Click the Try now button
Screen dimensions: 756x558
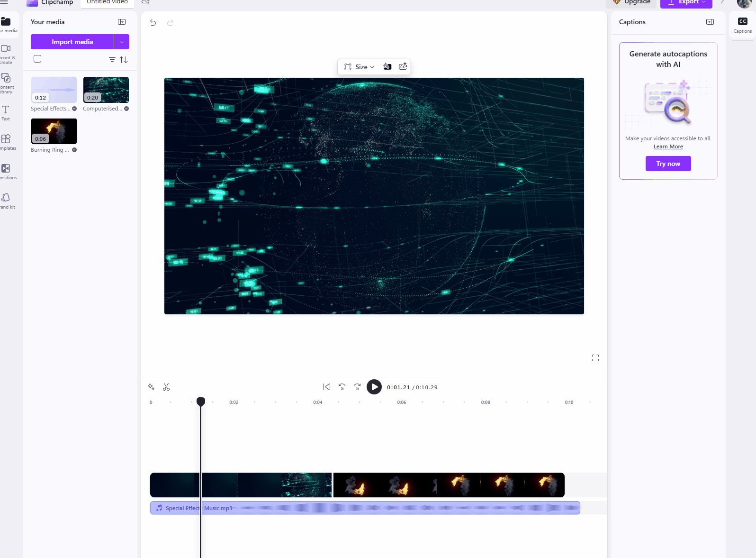(x=668, y=164)
